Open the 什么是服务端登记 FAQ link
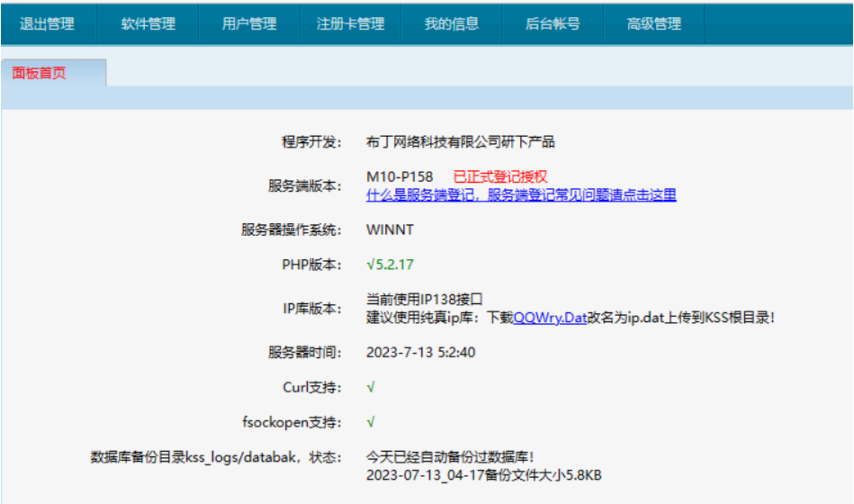Viewport: 854px width, 504px height. [x=521, y=195]
